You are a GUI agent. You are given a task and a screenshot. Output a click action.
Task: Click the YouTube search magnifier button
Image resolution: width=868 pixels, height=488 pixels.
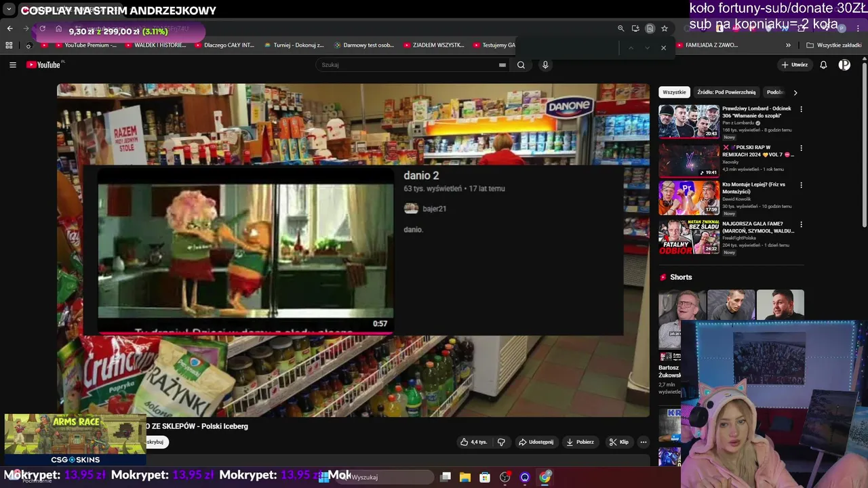(521, 65)
